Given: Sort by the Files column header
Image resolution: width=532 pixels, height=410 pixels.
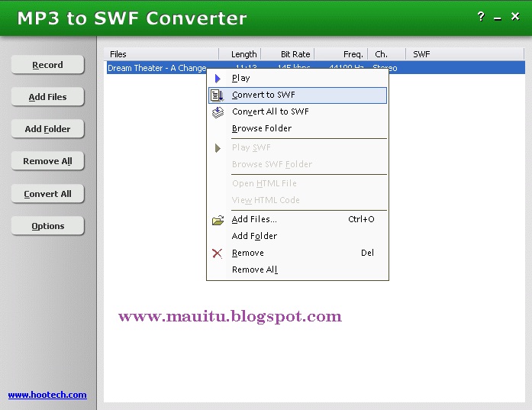Looking at the screenshot, I should [x=161, y=54].
